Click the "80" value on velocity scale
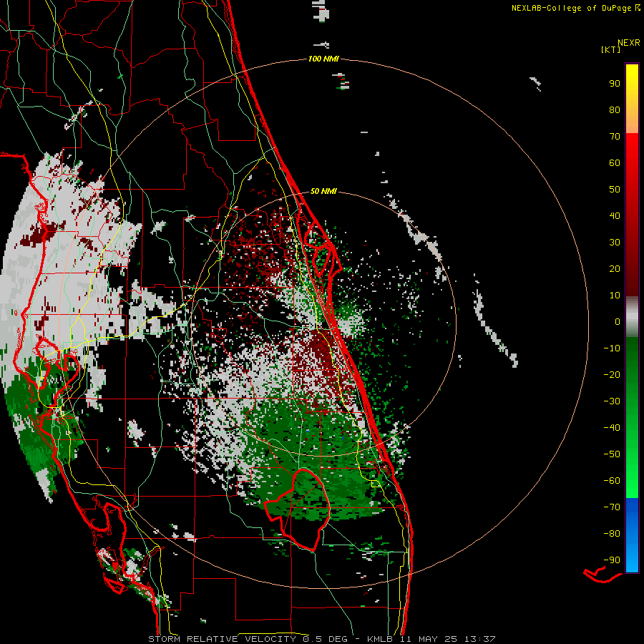The width and height of the screenshot is (644, 644). point(615,110)
